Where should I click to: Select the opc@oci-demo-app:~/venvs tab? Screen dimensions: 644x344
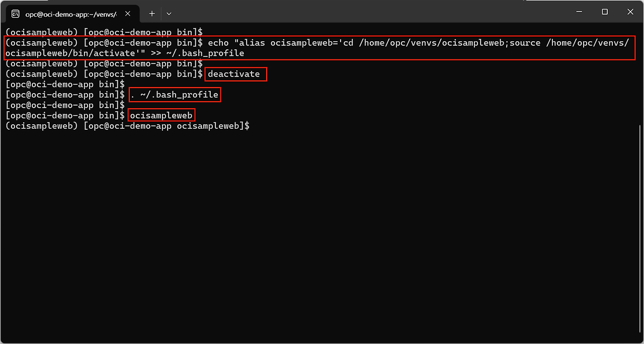(70, 14)
